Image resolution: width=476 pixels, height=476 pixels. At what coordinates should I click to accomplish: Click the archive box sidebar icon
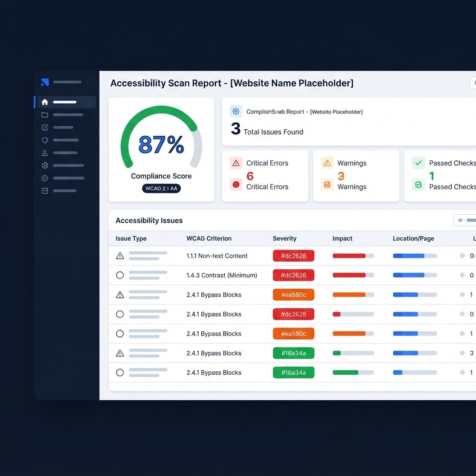point(45,191)
